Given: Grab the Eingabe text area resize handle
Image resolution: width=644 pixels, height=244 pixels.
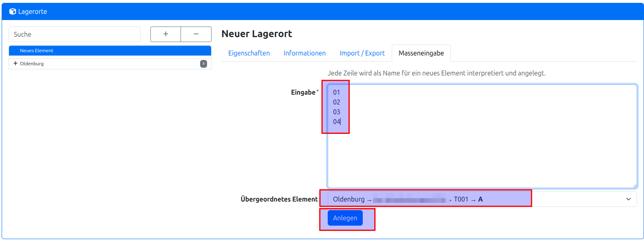Looking at the screenshot, I should click(634, 186).
